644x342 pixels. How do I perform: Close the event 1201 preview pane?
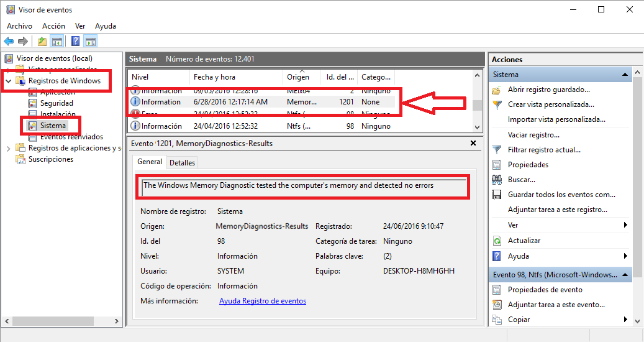point(473,143)
